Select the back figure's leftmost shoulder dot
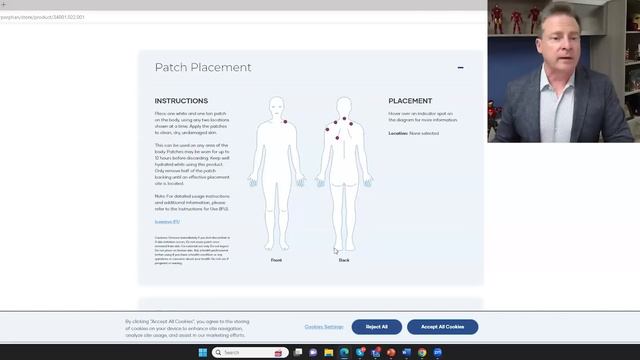Image resolution: width=640 pixels, height=360 pixels. pos(327,129)
